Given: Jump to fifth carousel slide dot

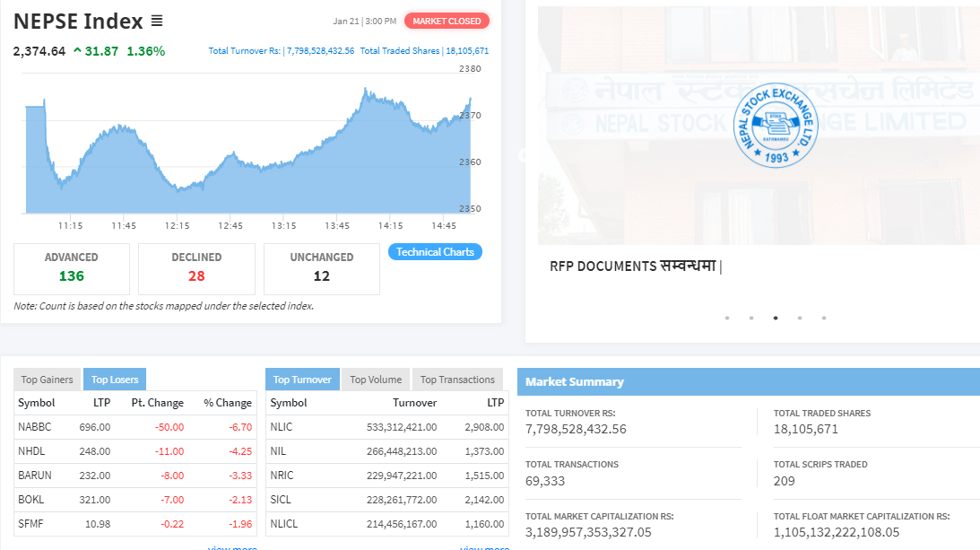Looking at the screenshot, I should point(824,318).
